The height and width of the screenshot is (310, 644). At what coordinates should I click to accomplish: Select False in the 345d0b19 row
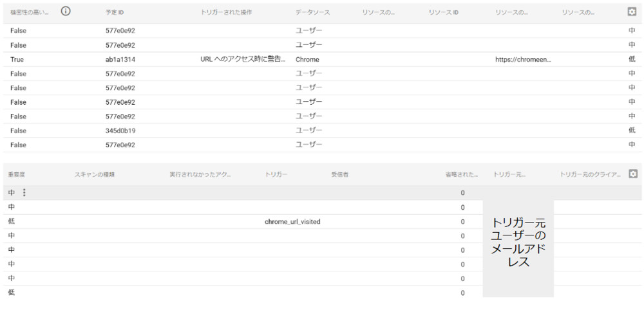(x=18, y=131)
